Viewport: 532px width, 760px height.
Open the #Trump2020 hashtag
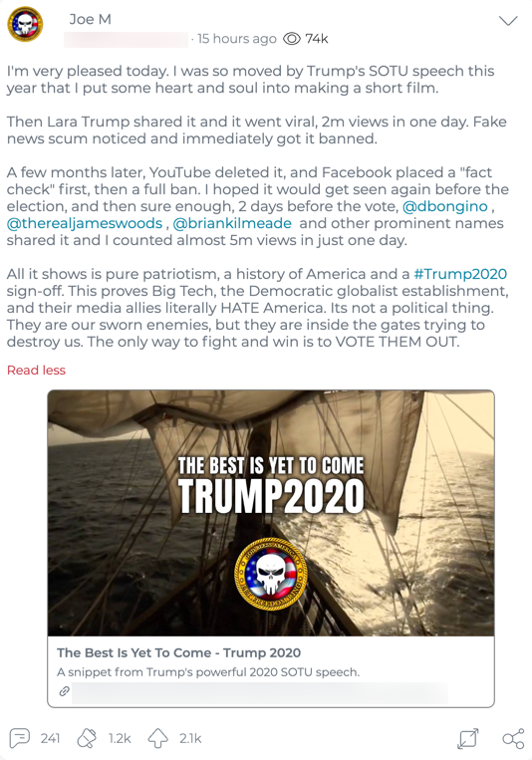pyautogui.click(x=460, y=274)
